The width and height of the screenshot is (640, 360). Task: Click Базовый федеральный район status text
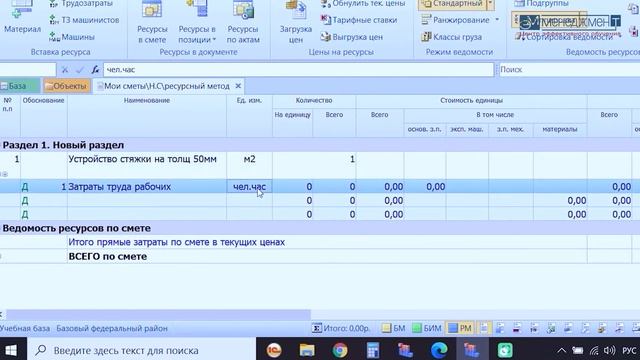coord(112,328)
